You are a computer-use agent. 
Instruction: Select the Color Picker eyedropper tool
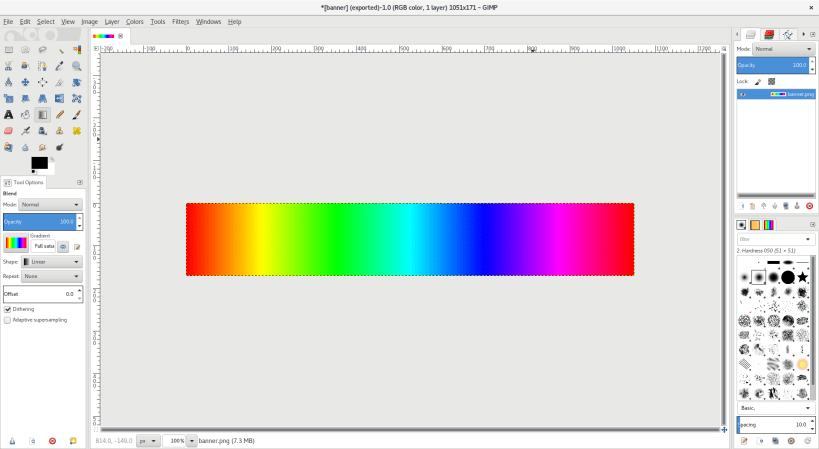tap(60, 66)
